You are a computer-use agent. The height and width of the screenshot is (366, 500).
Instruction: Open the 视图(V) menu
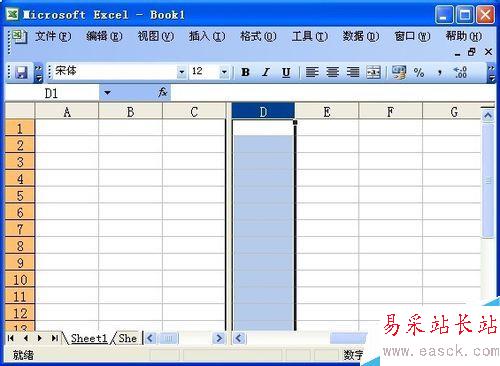pos(156,36)
